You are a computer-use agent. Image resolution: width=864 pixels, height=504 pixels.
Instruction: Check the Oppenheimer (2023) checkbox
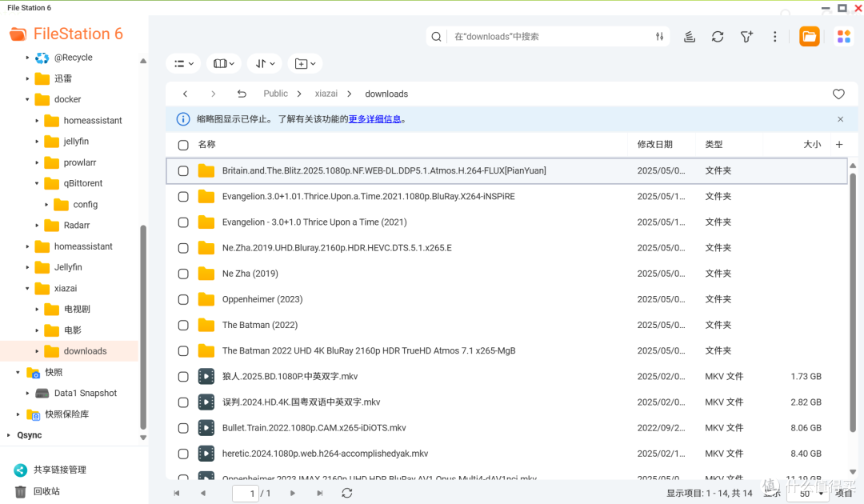pyautogui.click(x=183, y=300)
